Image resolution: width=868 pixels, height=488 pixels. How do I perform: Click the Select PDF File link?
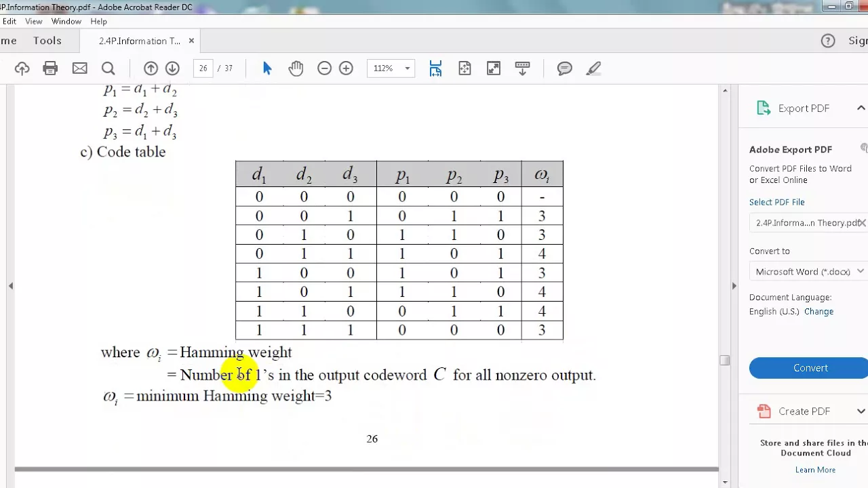(x=777, y=202)
